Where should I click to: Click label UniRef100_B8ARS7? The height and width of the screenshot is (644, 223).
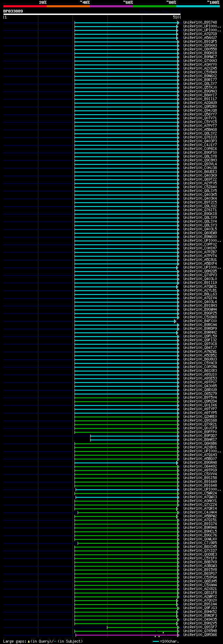(200, 440)
